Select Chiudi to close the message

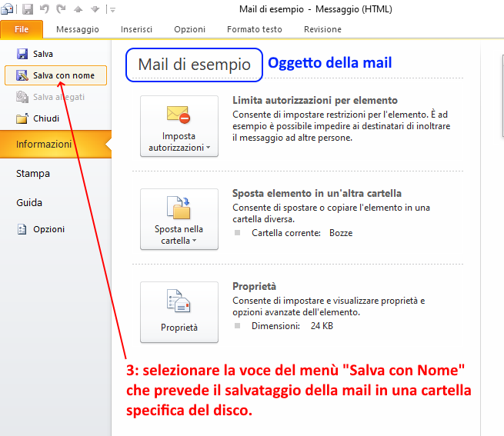click(x=55, y=118)
